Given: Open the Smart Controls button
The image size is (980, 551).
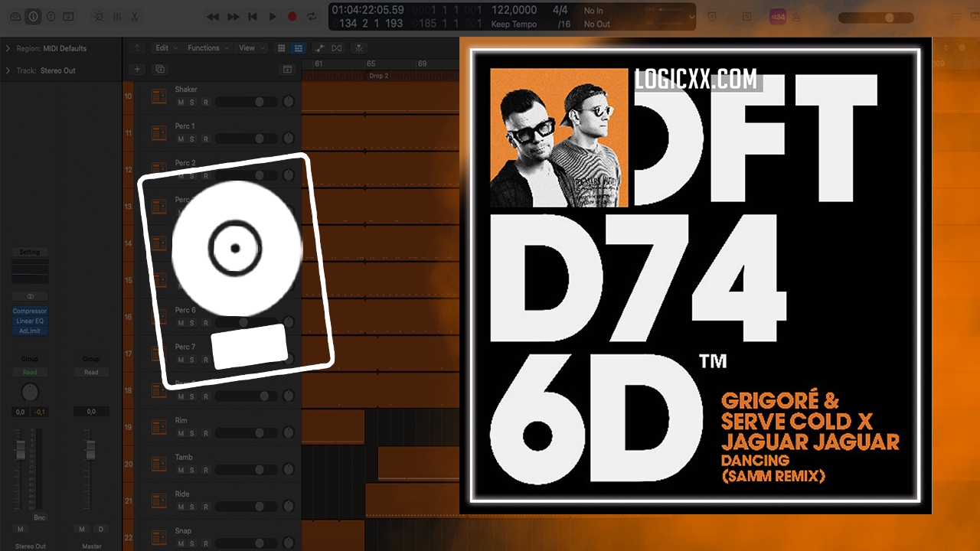Looking at the screenshot, I should [x=99, y=16].
